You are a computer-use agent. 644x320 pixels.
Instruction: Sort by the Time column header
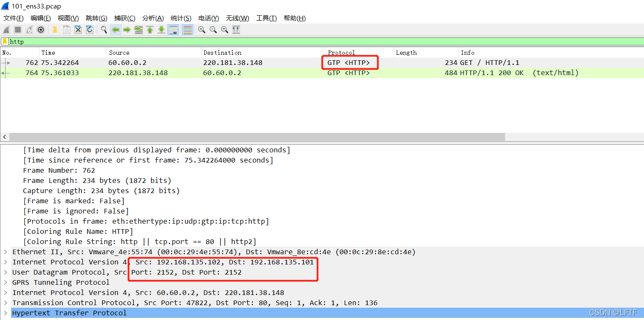pyautogui.click(x=73, y=53)
